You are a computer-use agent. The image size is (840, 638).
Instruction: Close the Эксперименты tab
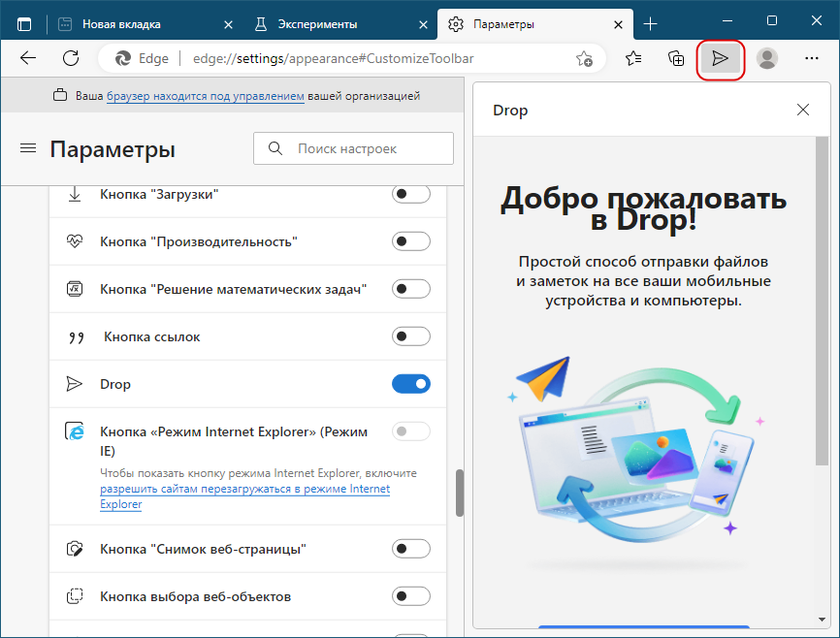click(423, 24)
